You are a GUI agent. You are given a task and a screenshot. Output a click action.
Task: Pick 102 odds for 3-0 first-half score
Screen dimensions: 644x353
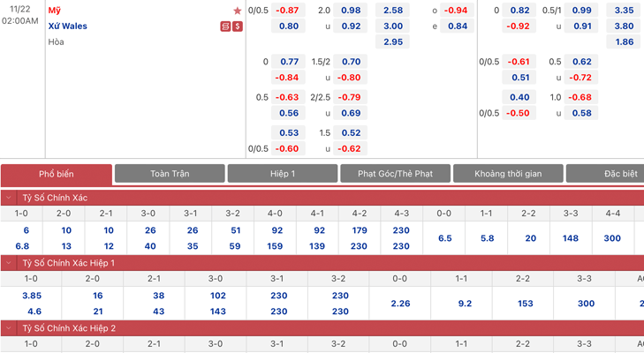[217, 296]
